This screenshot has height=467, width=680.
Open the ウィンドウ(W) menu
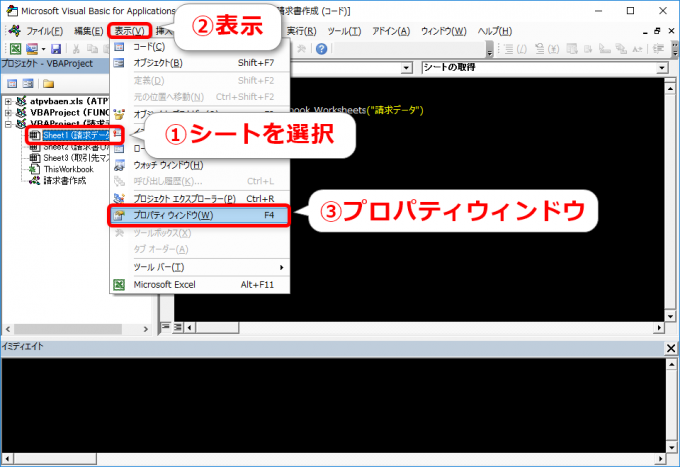(x=444, y=31)
